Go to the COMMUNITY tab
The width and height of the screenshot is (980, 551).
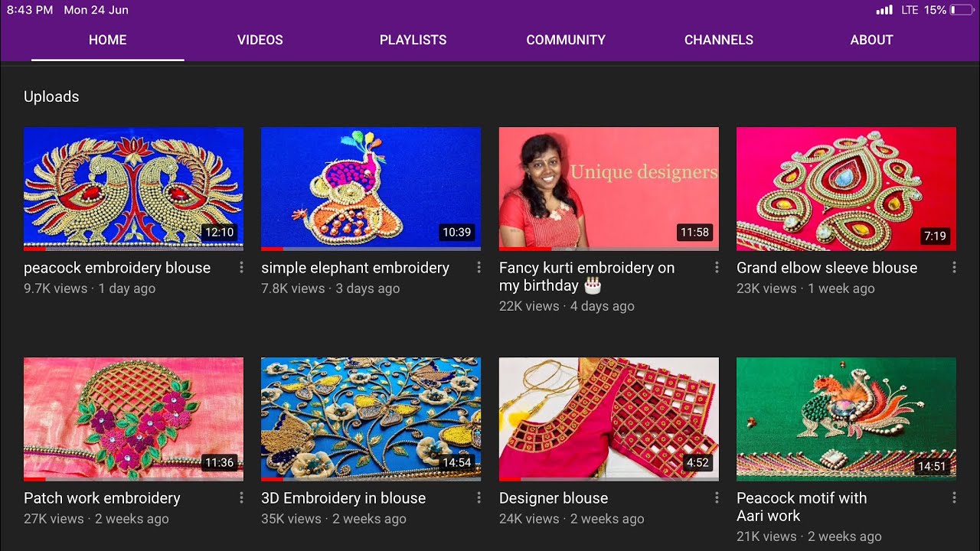[566, 40]
